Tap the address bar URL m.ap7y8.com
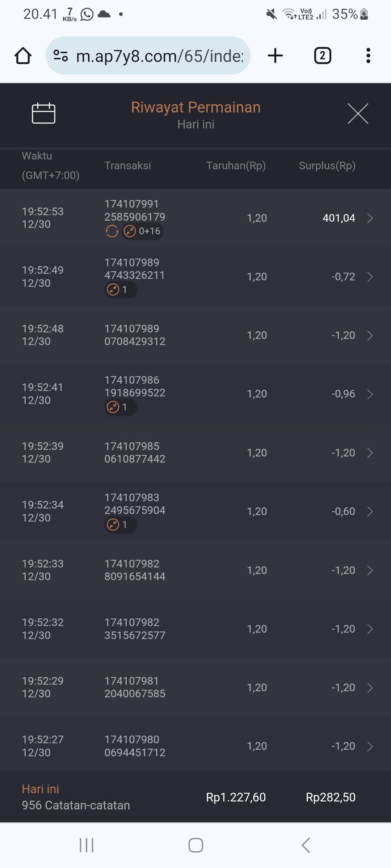The width and height of the screenshot is (391, 868). [159, 56]
